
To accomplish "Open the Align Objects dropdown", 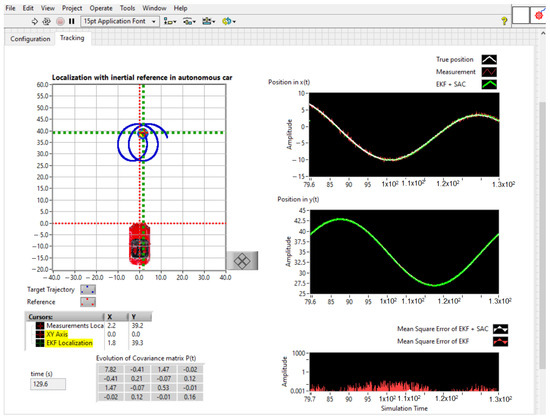I will 170,21.
